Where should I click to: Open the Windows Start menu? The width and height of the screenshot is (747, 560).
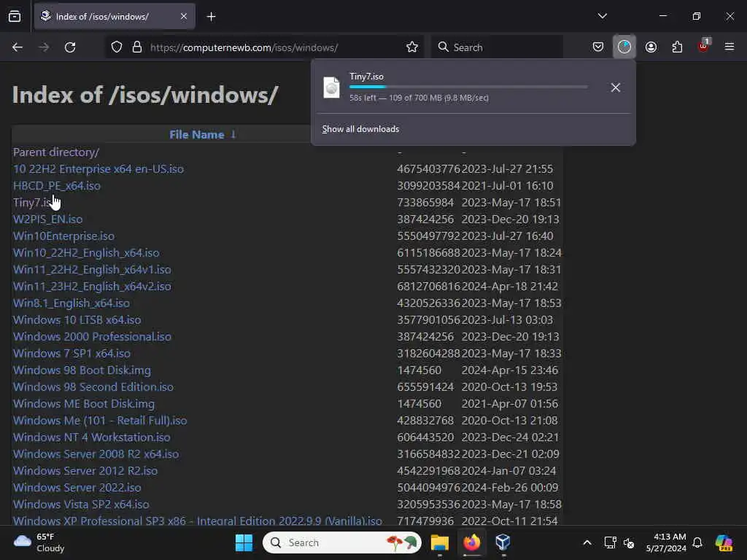tap(244, 542)
